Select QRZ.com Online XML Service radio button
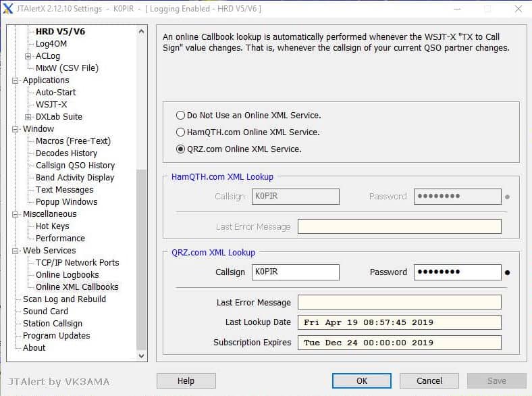 pos(180,149)
